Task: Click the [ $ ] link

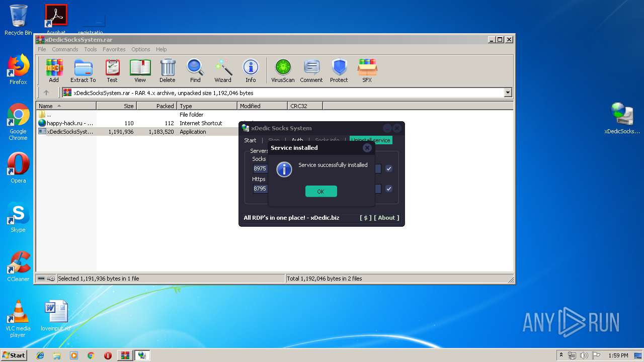Action: [366, 218]
